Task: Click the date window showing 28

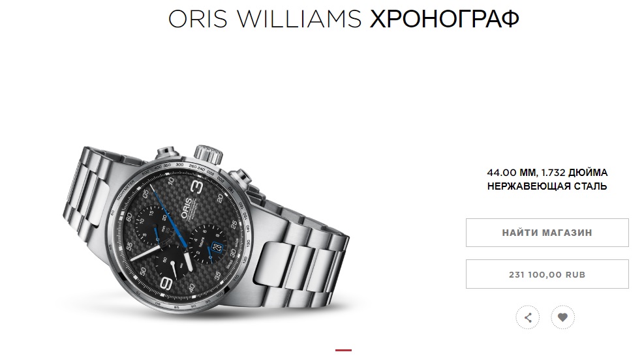Action: click(x=217, y=247)
